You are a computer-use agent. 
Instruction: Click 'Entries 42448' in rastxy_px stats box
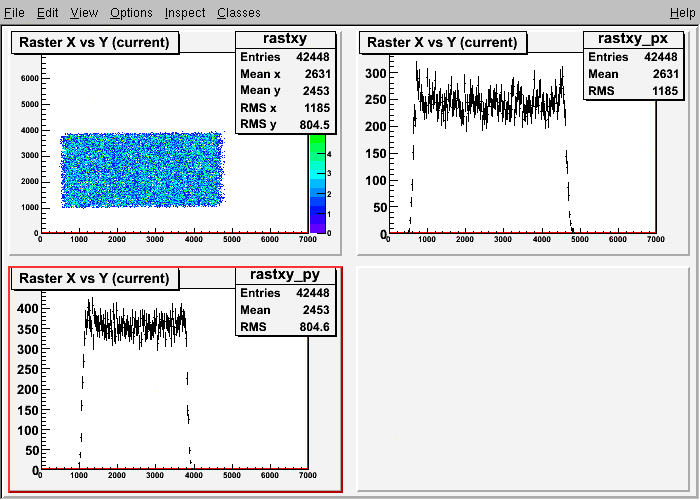point(633,57)
